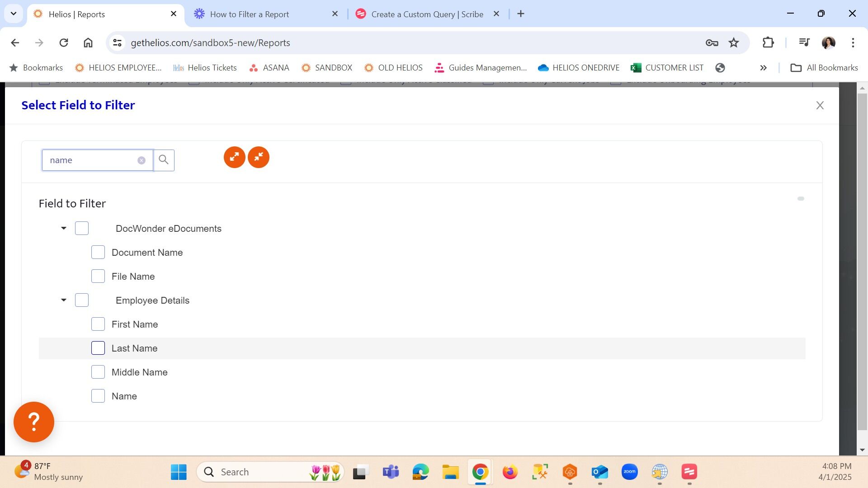Show hidden bookmarks with the double chevron
This screenshot has width=868, height=488.
(763, 68)
